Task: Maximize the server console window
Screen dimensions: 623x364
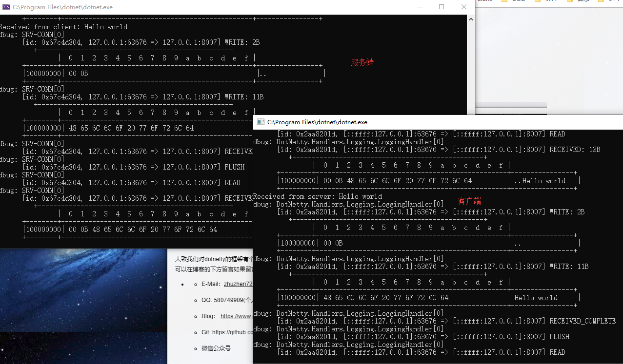Action: 442,7
